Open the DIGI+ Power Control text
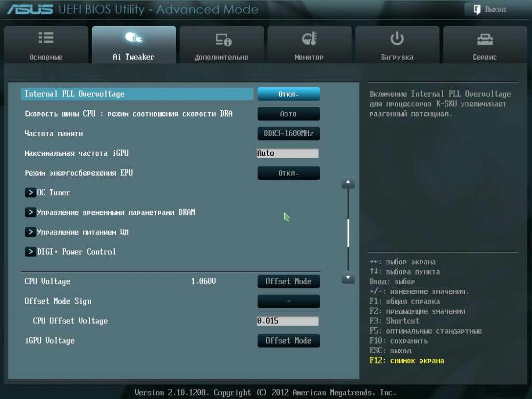 76,252
